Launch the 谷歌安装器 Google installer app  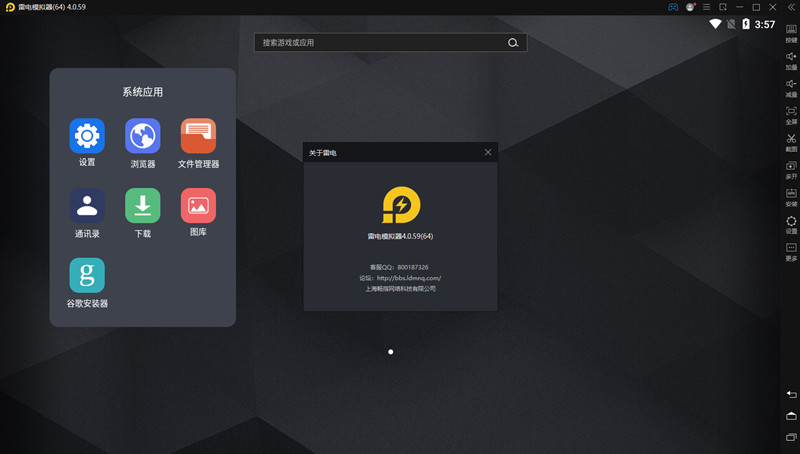(87, 275)
